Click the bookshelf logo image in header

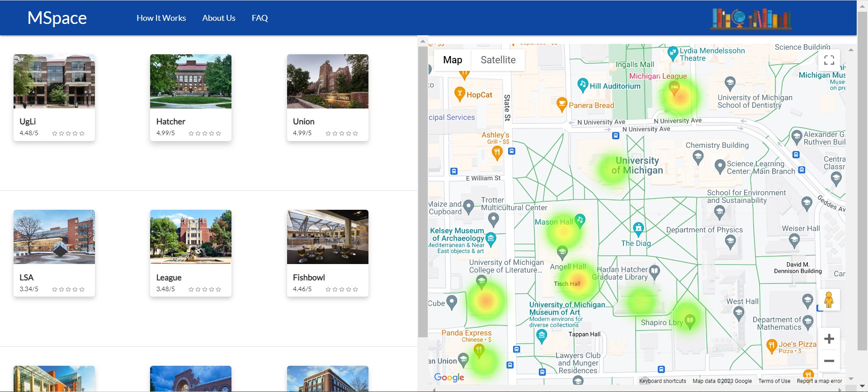(751, 19)
